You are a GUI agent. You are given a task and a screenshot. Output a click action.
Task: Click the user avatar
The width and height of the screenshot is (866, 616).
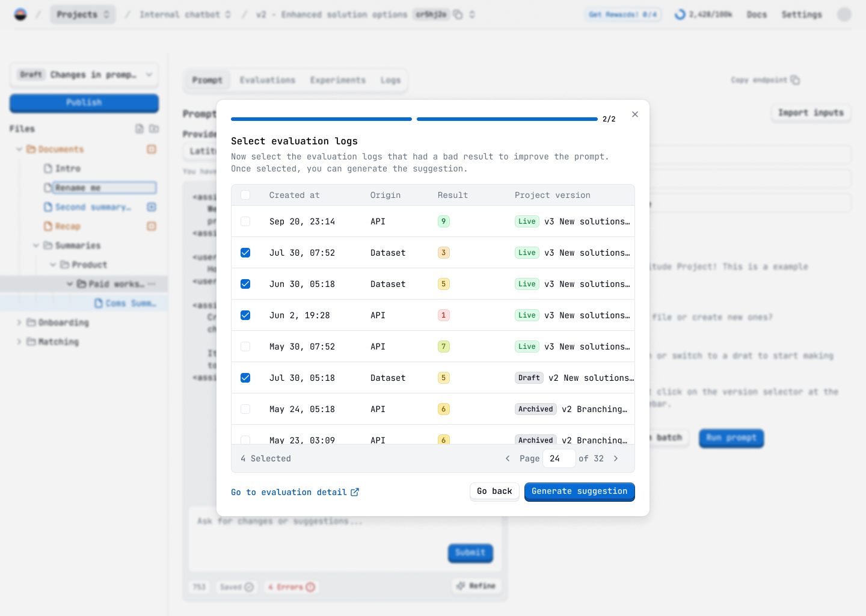point(844,14)
